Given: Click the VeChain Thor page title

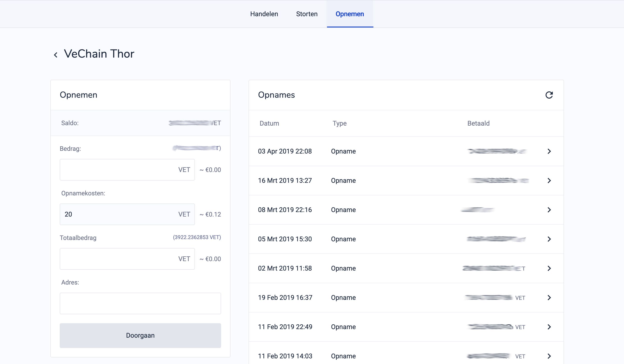Looking at the screenshot, I should [99, 54].
